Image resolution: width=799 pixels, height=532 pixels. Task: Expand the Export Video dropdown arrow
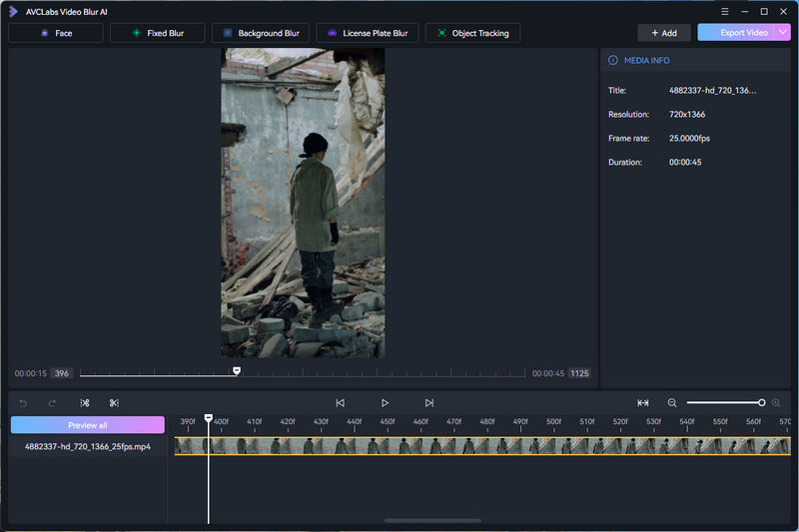pyautogui.click(x=781, y=33)
